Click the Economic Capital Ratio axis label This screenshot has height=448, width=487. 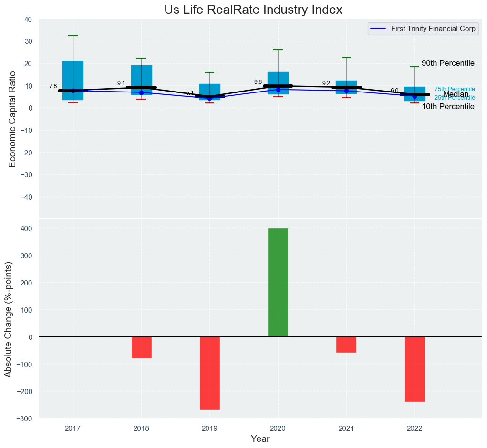[x=13, y=119]
